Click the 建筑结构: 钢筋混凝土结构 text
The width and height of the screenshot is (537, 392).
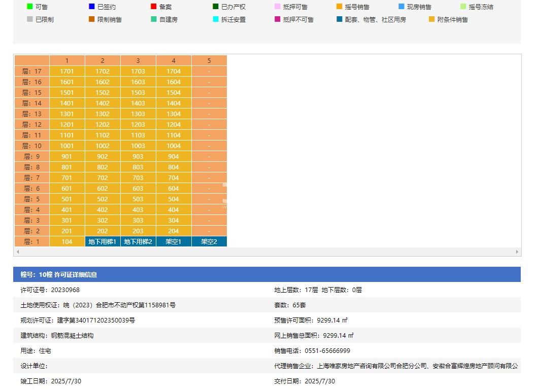57,336
